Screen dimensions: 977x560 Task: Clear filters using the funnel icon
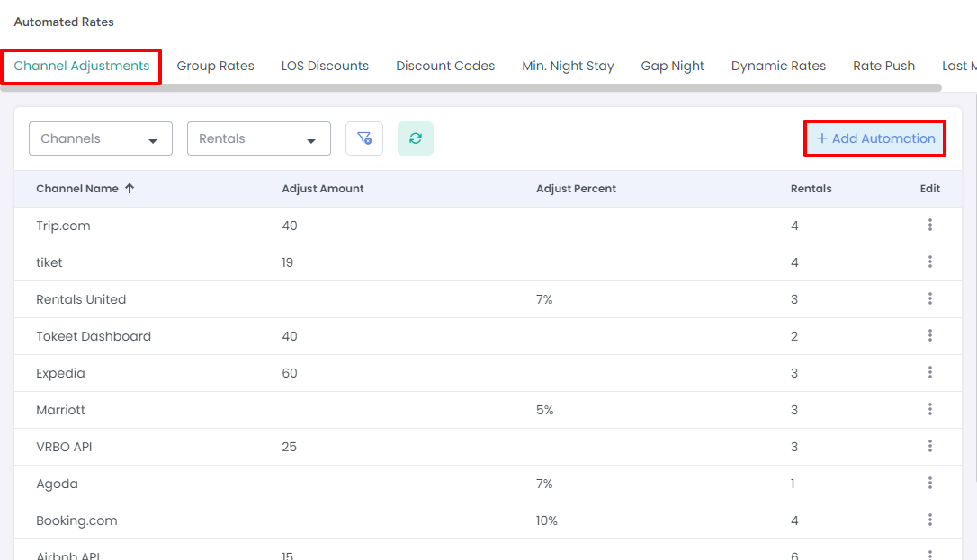pyautogui.click(x=364, y=138)
